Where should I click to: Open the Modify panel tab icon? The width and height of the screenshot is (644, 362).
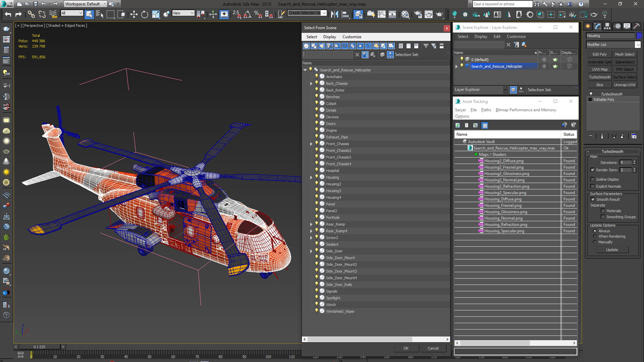598,26
